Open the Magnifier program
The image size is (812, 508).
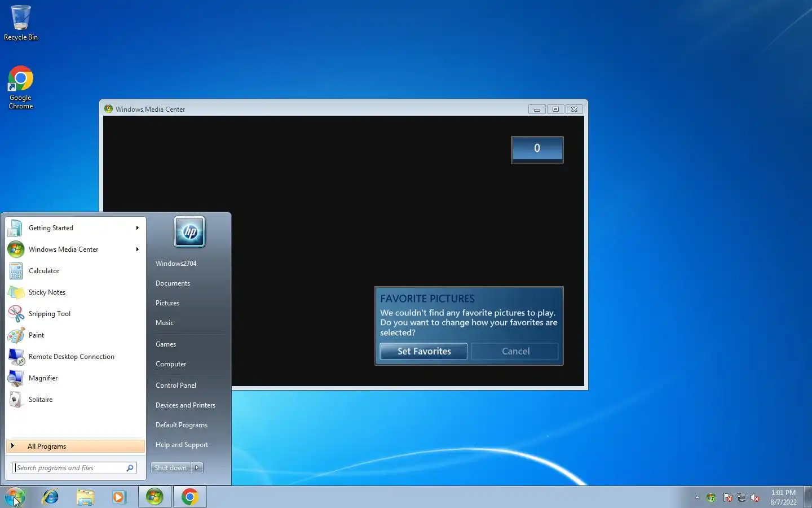tap(74, 378)
